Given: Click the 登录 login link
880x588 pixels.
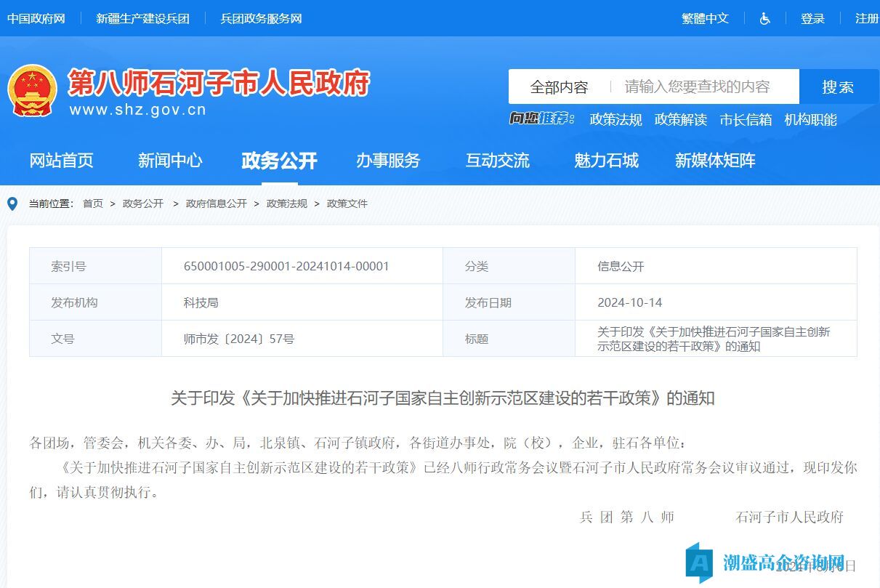Looking at the screenshot, I should point(812,19).
